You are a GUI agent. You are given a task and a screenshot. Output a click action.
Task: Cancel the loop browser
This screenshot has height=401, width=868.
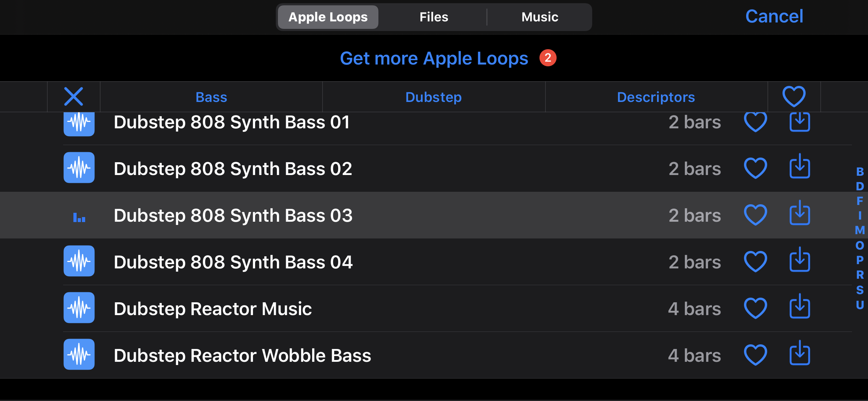pos(774,16)
